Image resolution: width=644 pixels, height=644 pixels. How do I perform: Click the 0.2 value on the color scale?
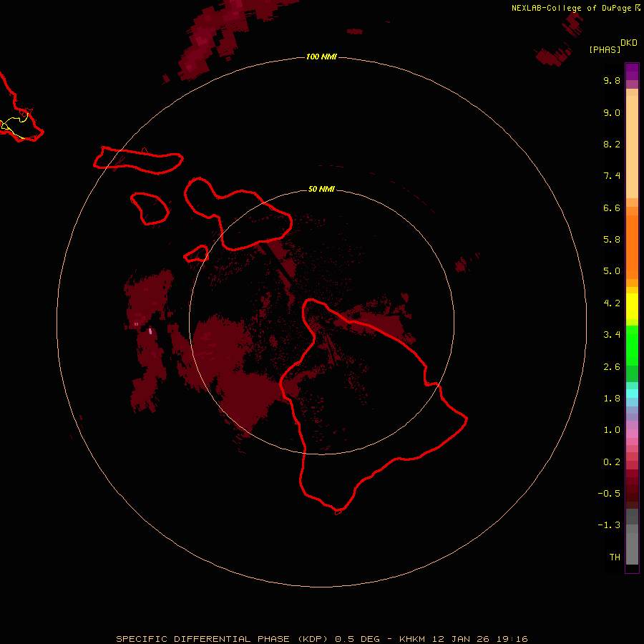coord(612,462)
